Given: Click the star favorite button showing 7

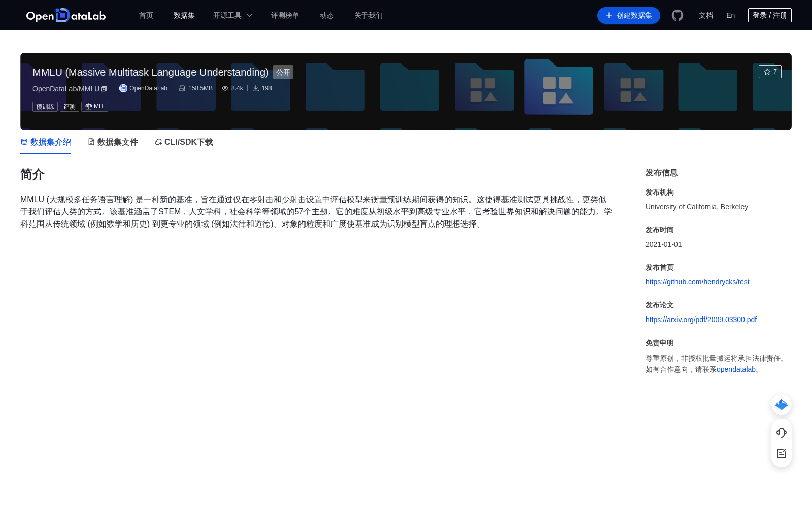Looking at the screenshot, I should point(770,72).
